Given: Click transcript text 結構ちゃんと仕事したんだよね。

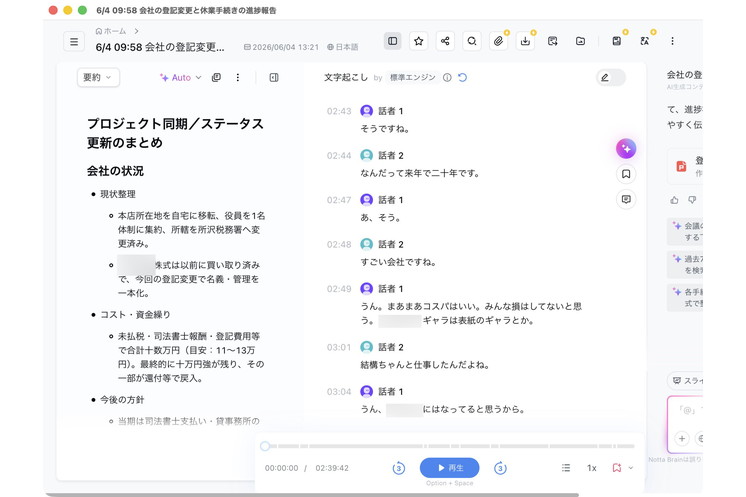Looking at the screenshot, I should (425, 365).
